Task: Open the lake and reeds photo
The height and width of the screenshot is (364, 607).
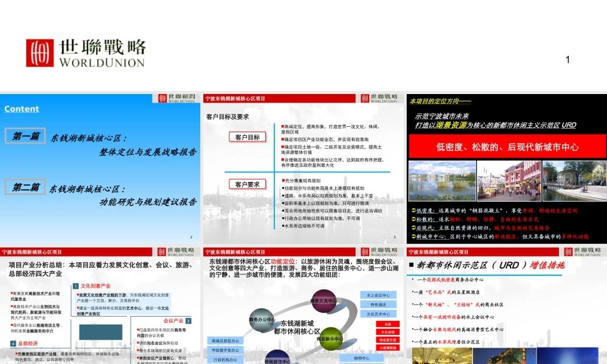Action: pos(442,181)
